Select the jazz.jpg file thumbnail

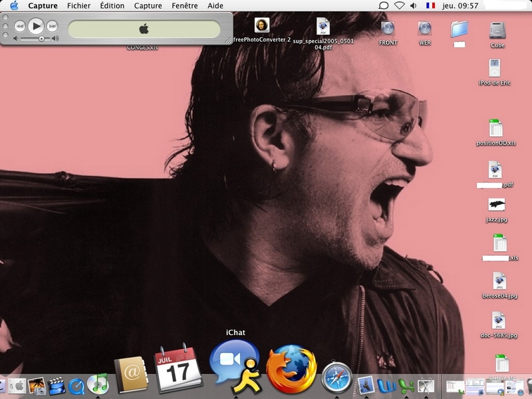(496, 205)
